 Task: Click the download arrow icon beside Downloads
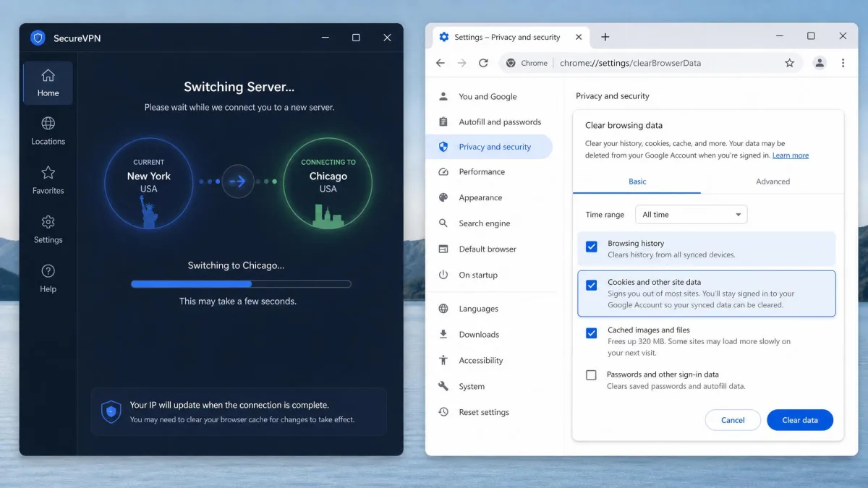click(x=443, y=334)
